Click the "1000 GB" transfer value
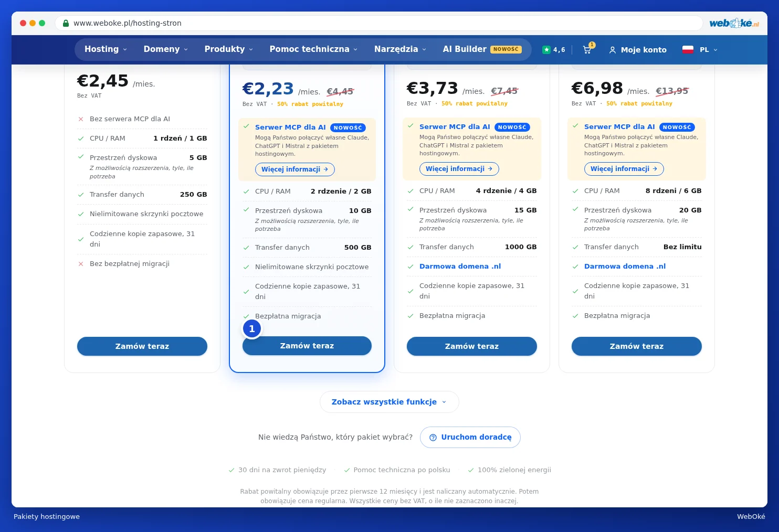Viewport: 779px width, 532px height. (521, 247)
